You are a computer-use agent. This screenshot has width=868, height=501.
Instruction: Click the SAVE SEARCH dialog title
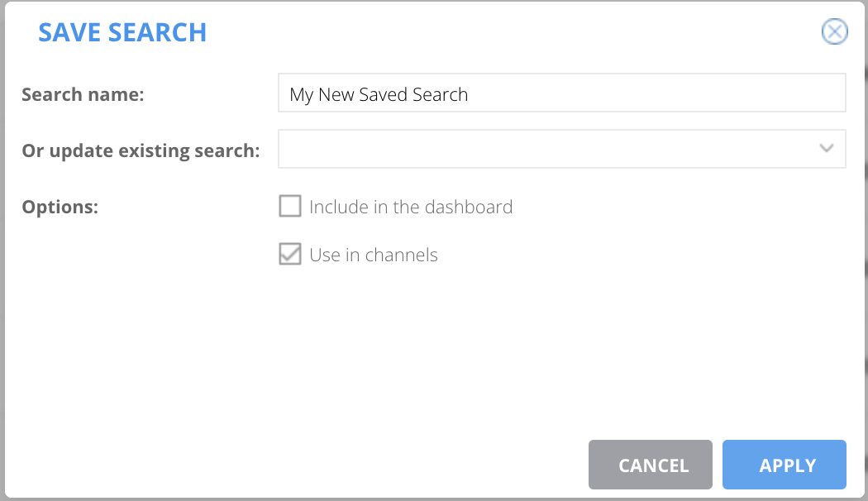(x=122, y=33)
